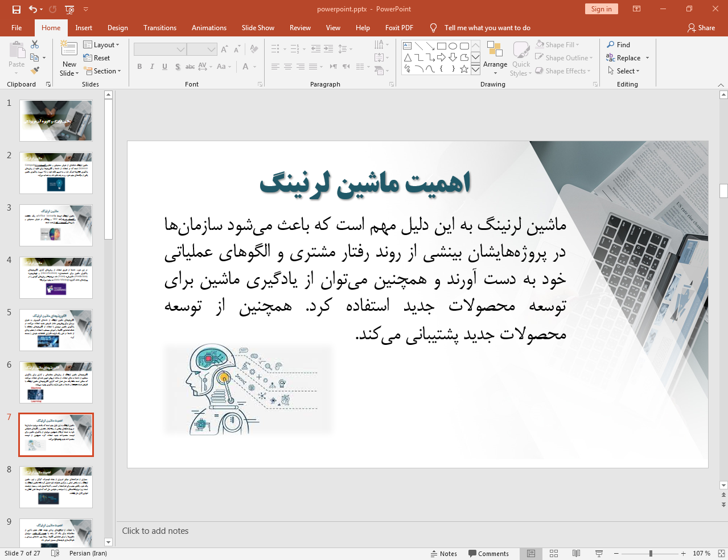Open Ribbon Display Options

(x=637, y=9)
